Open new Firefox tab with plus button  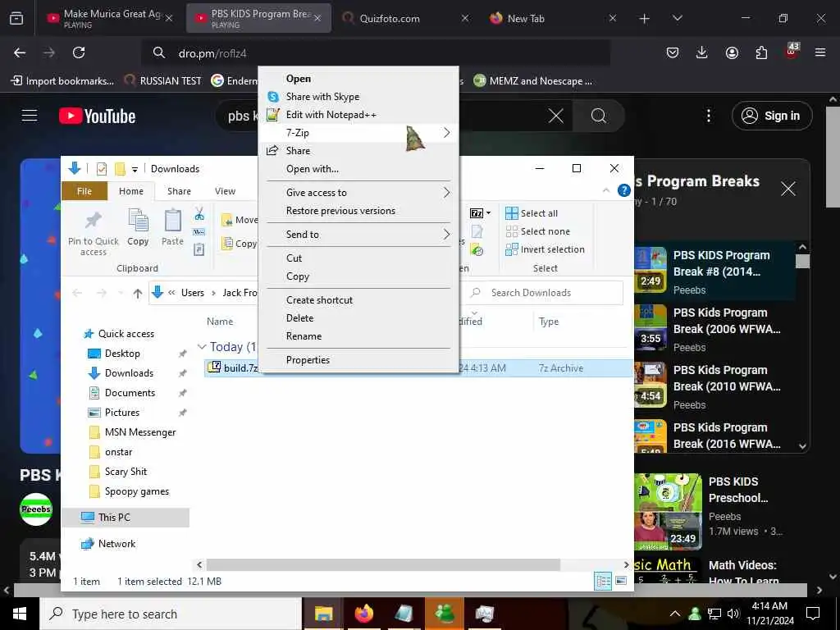pos(645,18)
